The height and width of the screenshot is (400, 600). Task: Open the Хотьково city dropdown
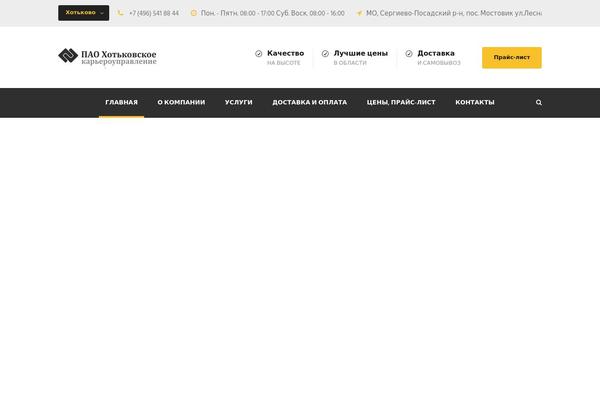(x=83, y=13)
